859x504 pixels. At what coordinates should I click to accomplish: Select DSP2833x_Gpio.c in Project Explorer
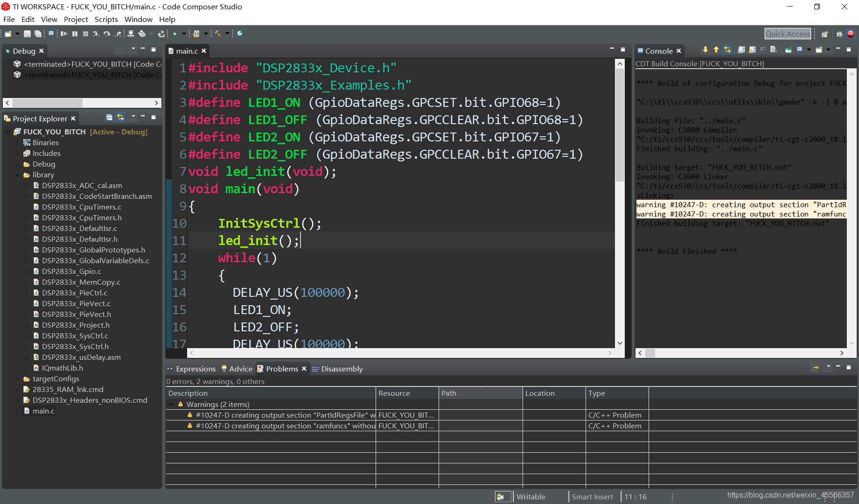[71, 272]
